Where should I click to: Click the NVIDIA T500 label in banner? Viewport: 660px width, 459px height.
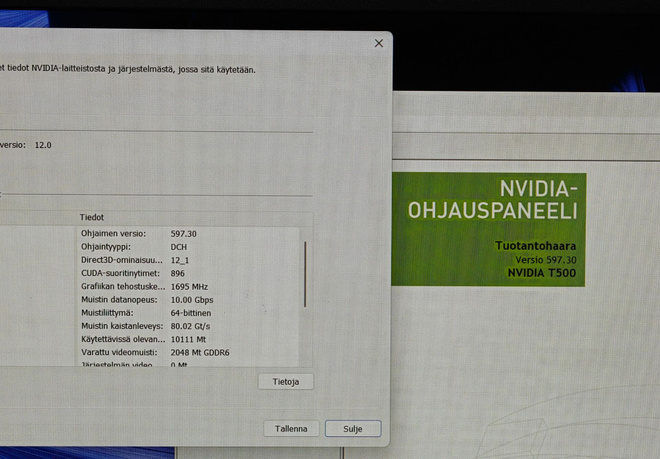click(542, 273)
